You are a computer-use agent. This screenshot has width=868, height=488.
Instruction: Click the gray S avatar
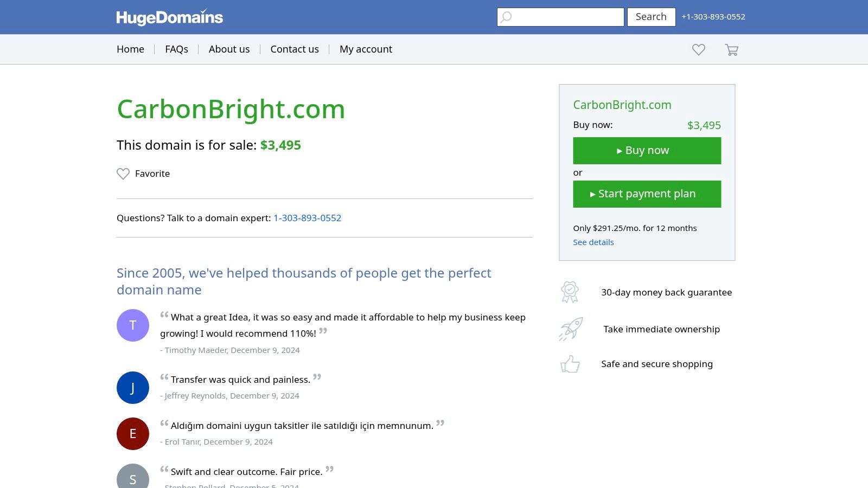click(x=133, y=476)
